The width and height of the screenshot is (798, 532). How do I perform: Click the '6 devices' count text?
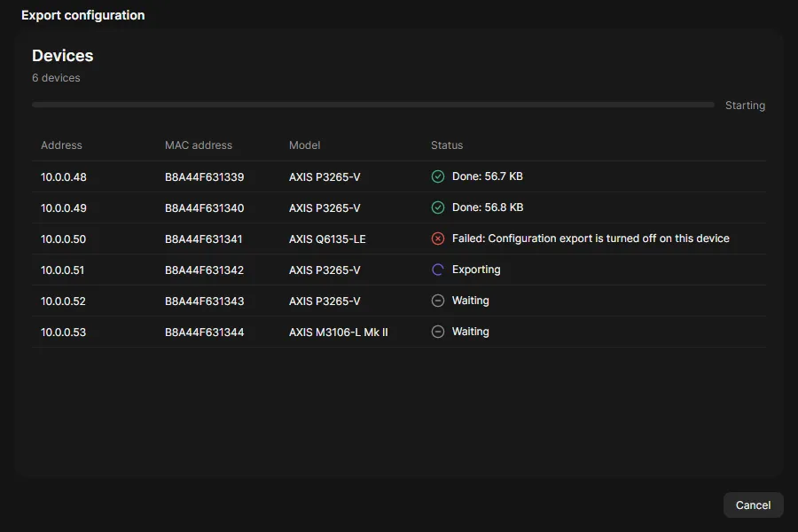click(56, 78)
